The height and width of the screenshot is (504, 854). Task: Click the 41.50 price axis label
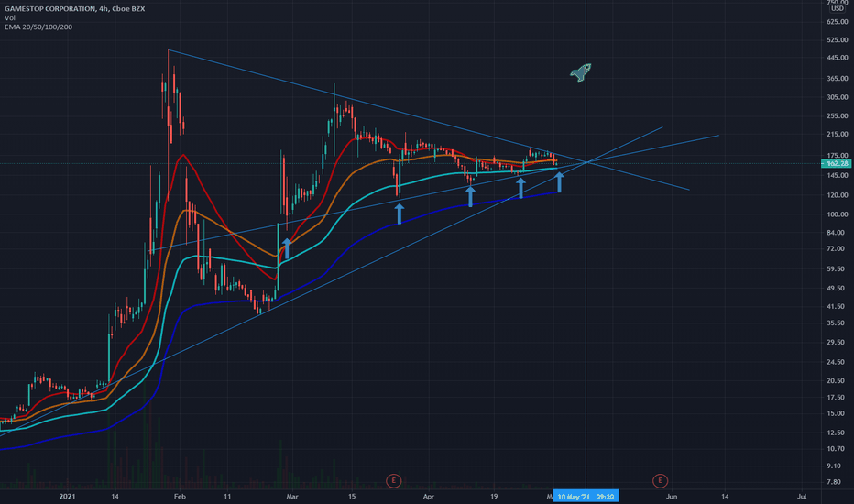click(836, 307)
